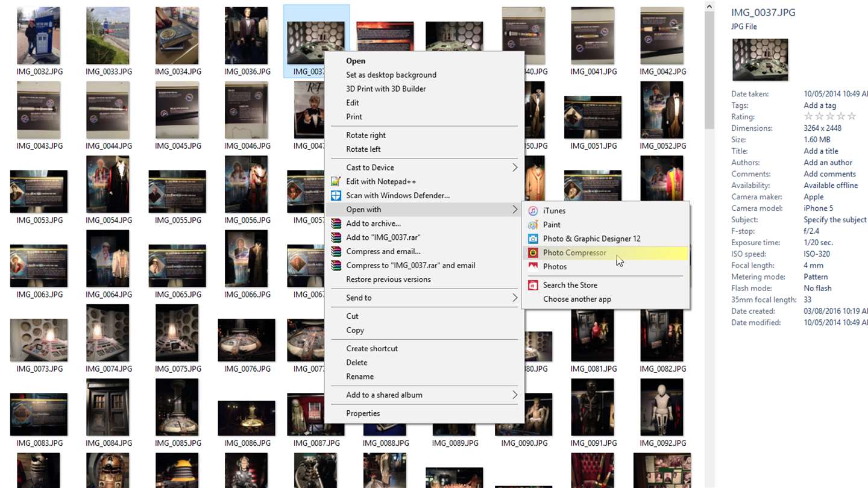Click Add an author field

click(828, 163)
